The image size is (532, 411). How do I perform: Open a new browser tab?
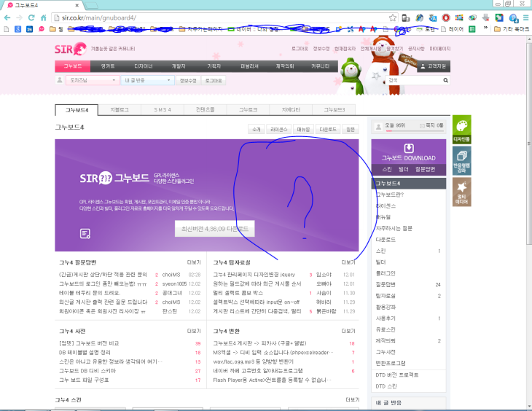[91, 5]
